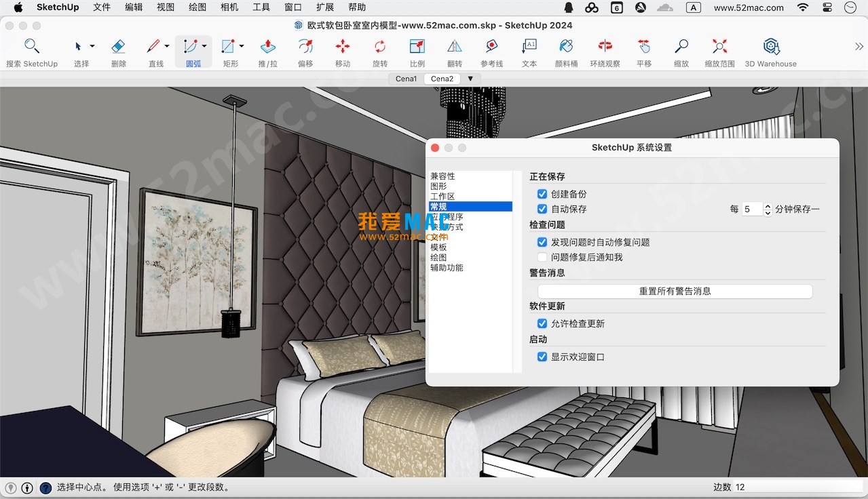Screen dimensions: 868x499
Task: Click the autosave minutes stepper arrows
Action: tap(768, 209)
